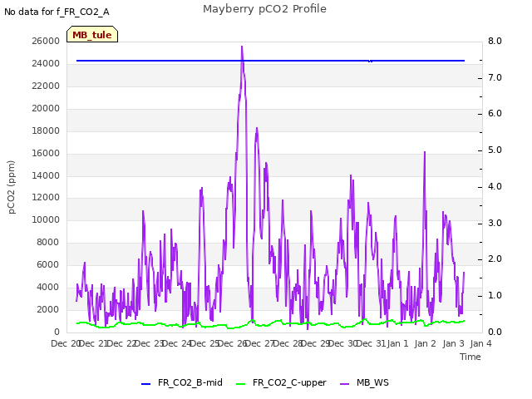Click the Jan 1 date tick label

[397, 343]
